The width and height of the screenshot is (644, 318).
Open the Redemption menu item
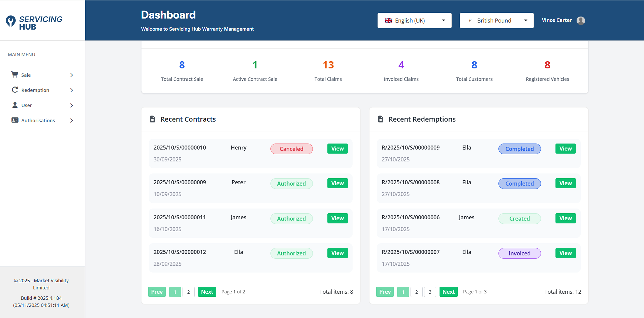35,90
